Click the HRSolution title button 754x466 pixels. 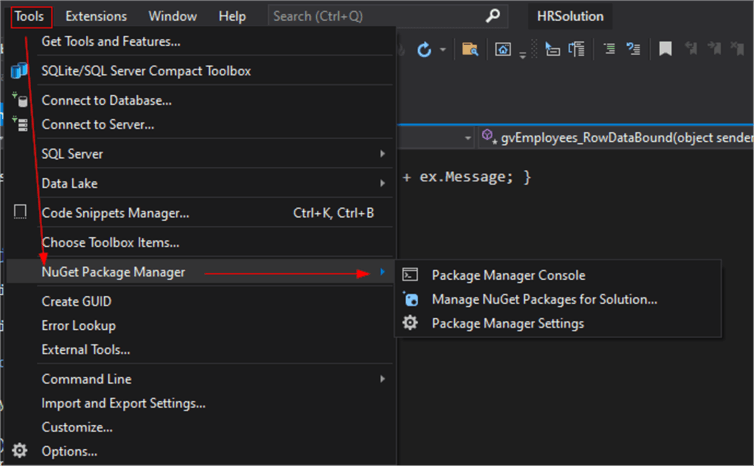point(571,16)
